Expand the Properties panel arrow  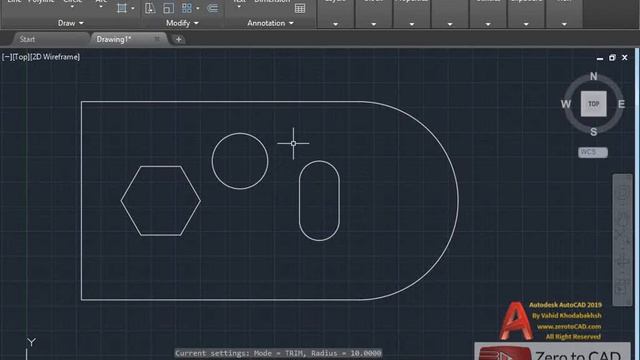[x=412, y=24]
